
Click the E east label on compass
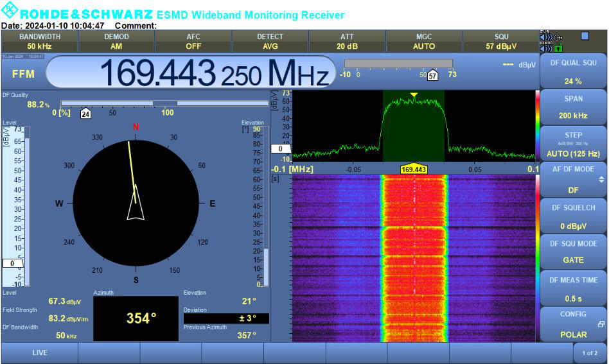click(213, 204)
